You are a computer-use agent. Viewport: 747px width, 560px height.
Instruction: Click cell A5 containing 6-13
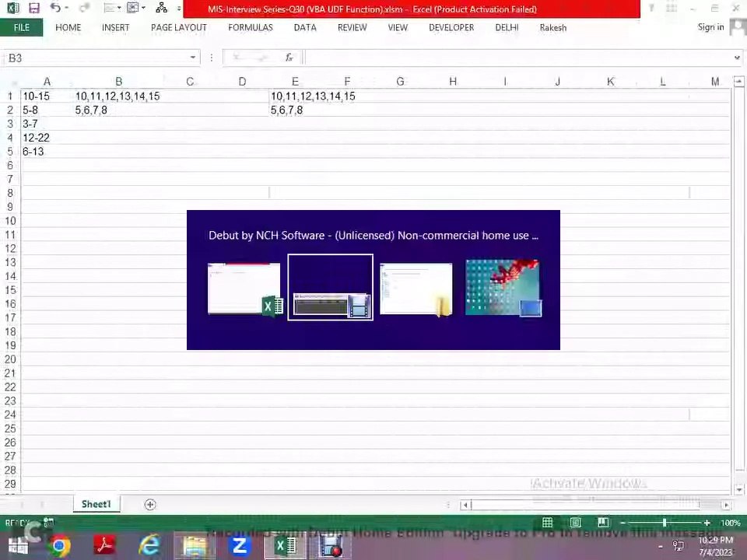coord(47,152)
